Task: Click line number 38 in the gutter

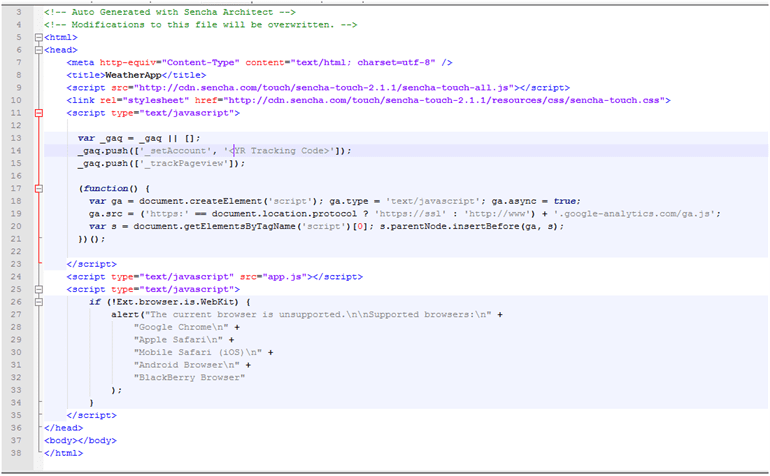Action: (x=16, y=453)
